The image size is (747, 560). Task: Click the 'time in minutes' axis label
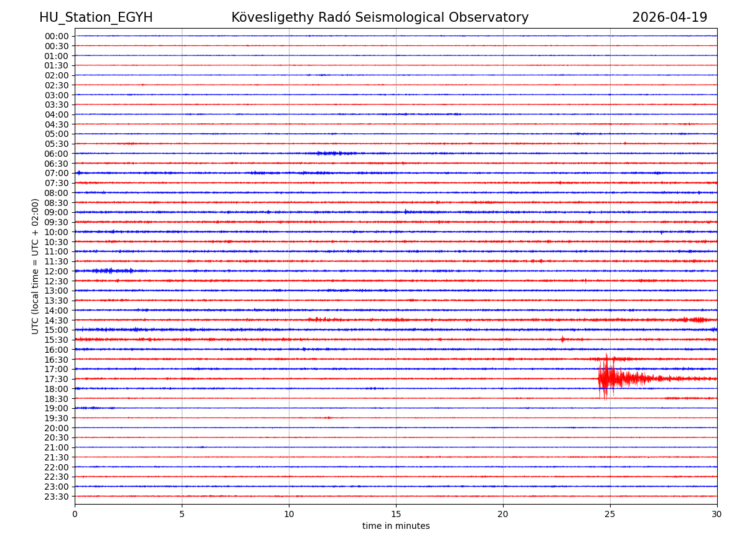click(x=396, y=526)
